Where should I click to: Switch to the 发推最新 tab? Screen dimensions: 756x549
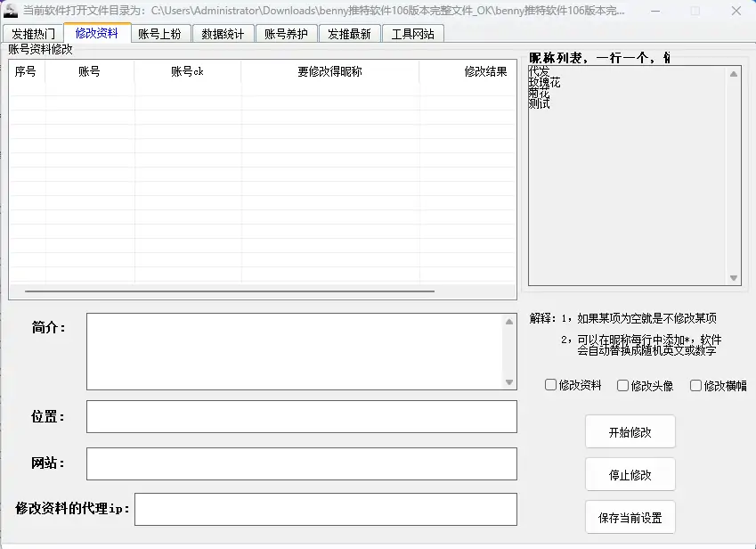[350, 34]
